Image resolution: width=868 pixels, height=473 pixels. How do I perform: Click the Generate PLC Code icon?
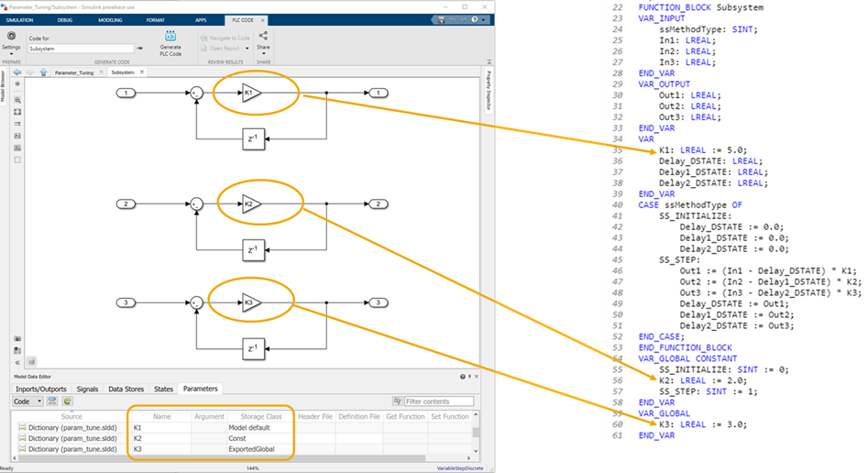coord(170,38)
